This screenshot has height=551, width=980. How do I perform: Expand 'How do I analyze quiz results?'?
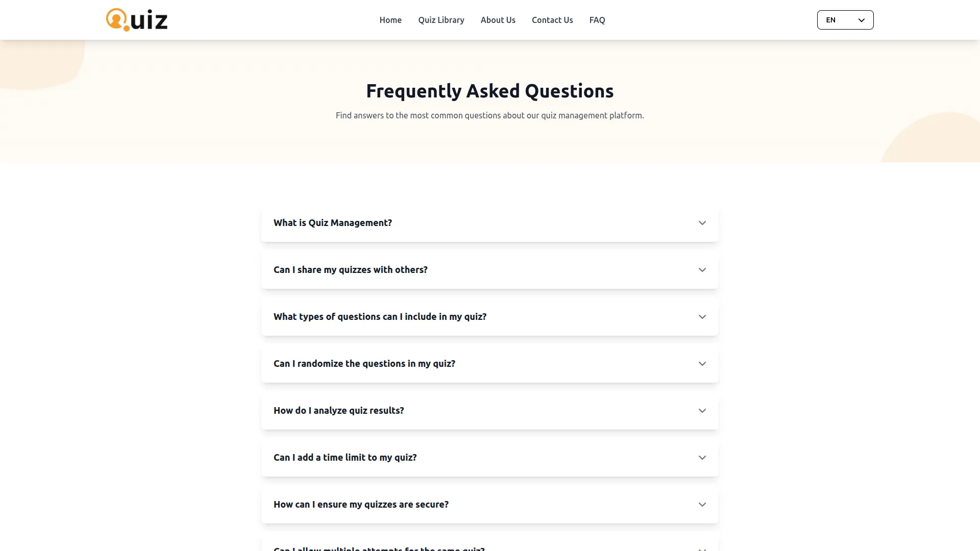pos(489,410)
